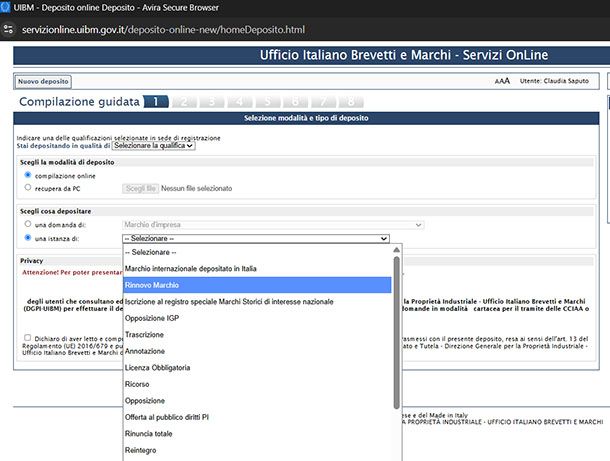The width and height of the screenshot is (610, 461).
Task: Go to step 4 of Compilazione guidata
Action: coord(240,102)
